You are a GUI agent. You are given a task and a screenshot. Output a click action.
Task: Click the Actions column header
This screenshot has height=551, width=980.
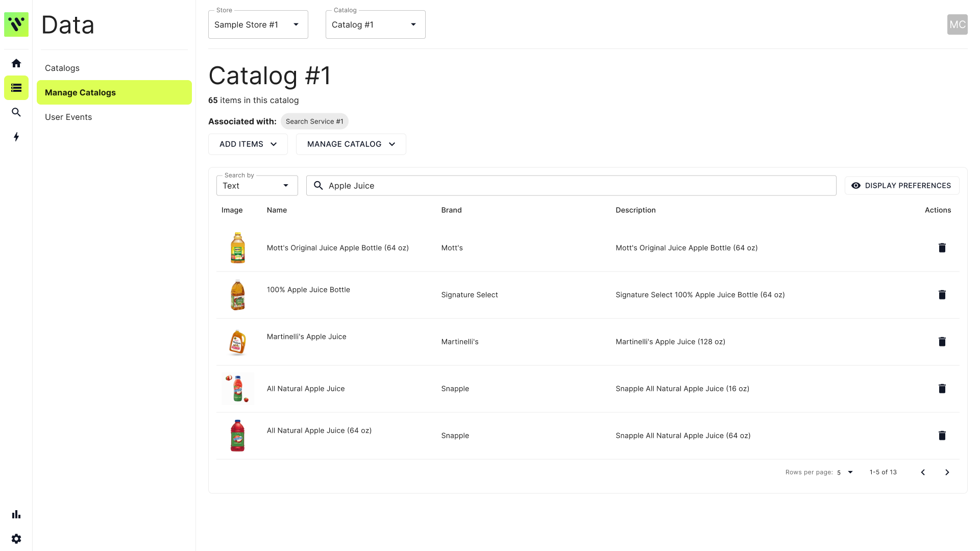(938, 210)
